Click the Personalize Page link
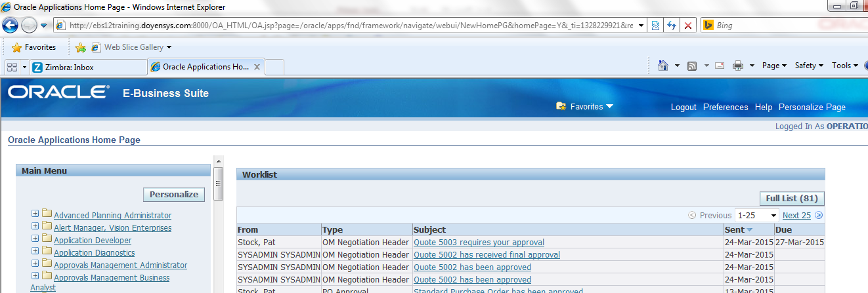The width and height of the screenshot is (868, 293). pyautogui.click(x=812, y=107)
